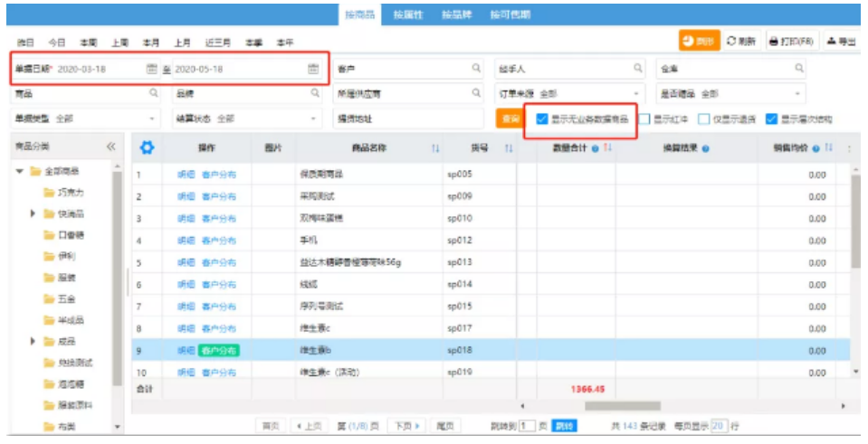Enable the 显示红冲 checkbox

[x=644, y=118]
